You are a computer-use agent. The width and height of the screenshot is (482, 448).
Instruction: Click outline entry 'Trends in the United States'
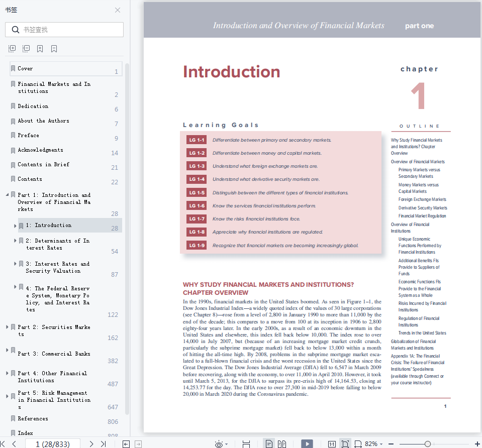[422, 333]
